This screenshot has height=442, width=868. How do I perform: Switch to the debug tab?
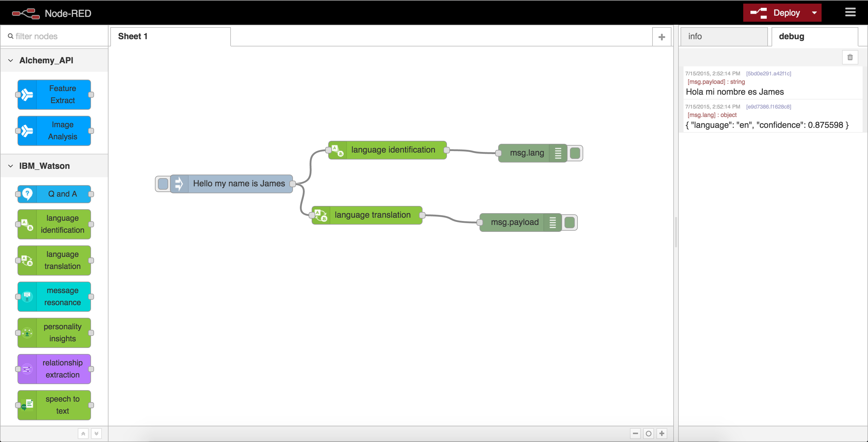[x=815, y=36]
